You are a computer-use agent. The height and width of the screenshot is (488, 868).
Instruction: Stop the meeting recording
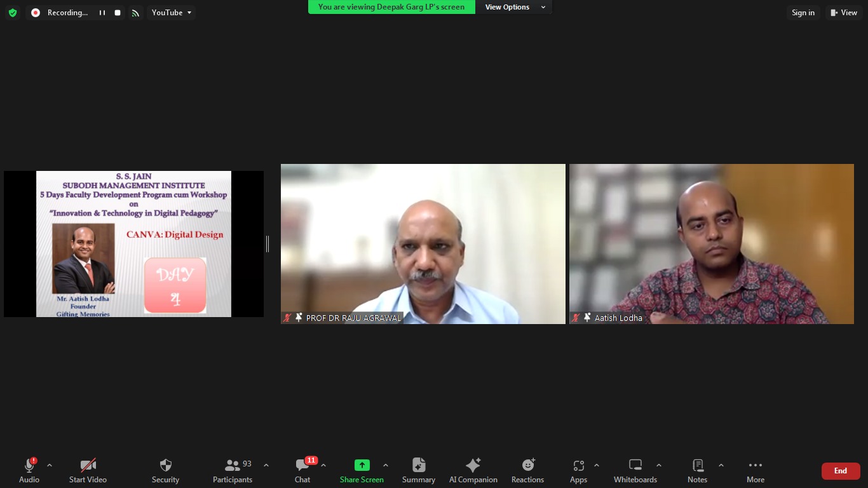pos(118,13)
